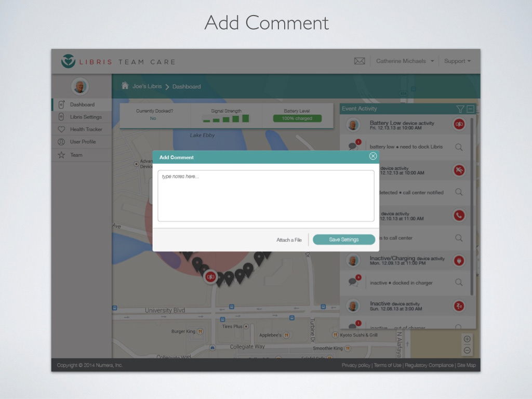The height and width of the screenshot is (399, 532).
Task: Click the red Inactive sleep icon
Action: (x=459, y=306)
